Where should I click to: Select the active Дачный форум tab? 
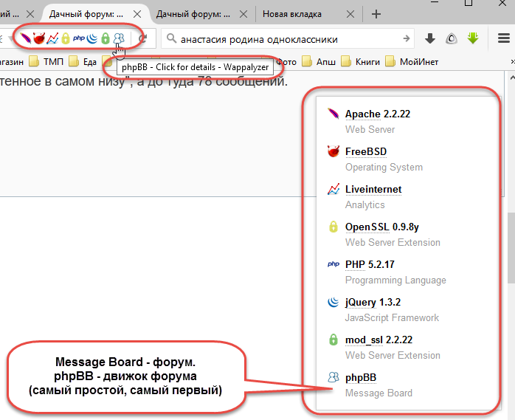click(86, 14)
